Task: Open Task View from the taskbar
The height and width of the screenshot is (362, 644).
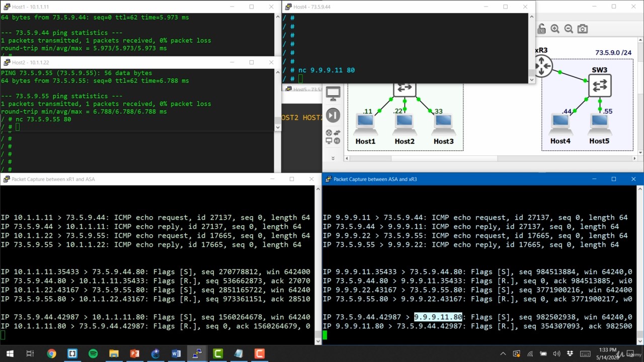Action: (x=30, y=353)
